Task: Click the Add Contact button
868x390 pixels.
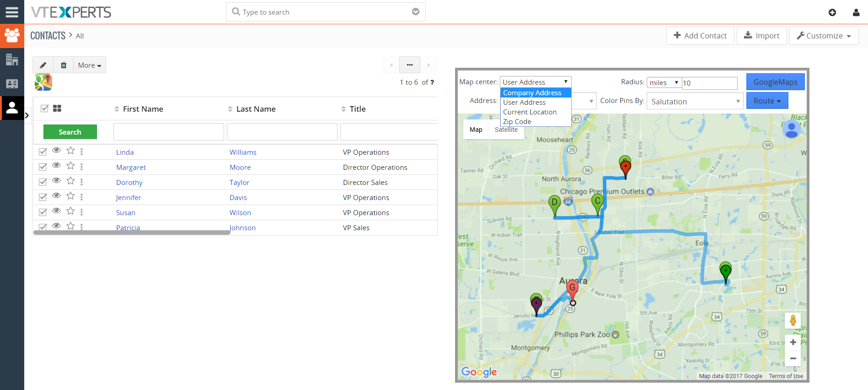Action: (x=700, y=36)
